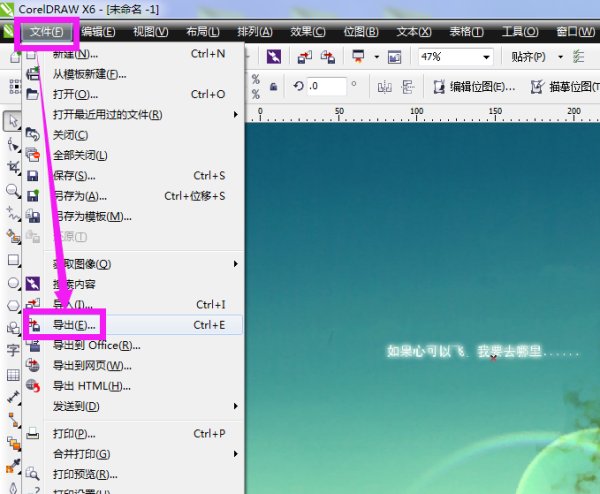Click the 贴齐(P) snap button

528,57
